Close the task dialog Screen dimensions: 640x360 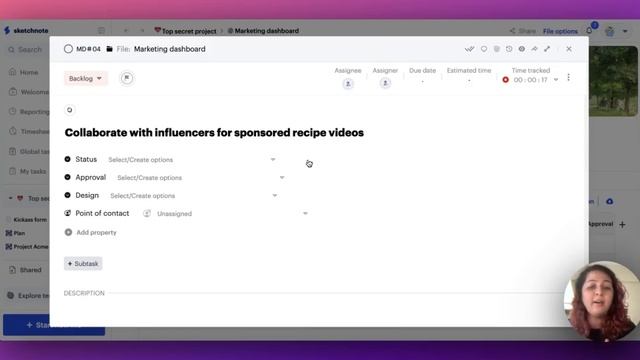click(x=569, y=49)
